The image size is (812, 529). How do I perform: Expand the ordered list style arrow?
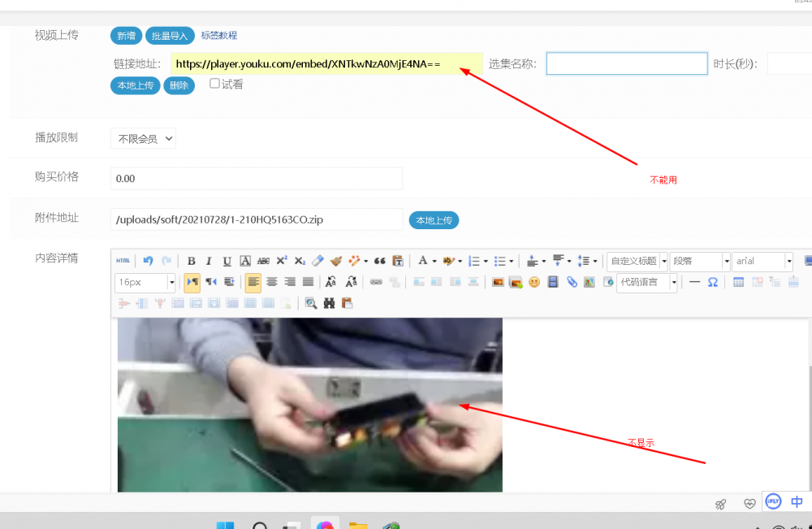(x=486, y=261)
